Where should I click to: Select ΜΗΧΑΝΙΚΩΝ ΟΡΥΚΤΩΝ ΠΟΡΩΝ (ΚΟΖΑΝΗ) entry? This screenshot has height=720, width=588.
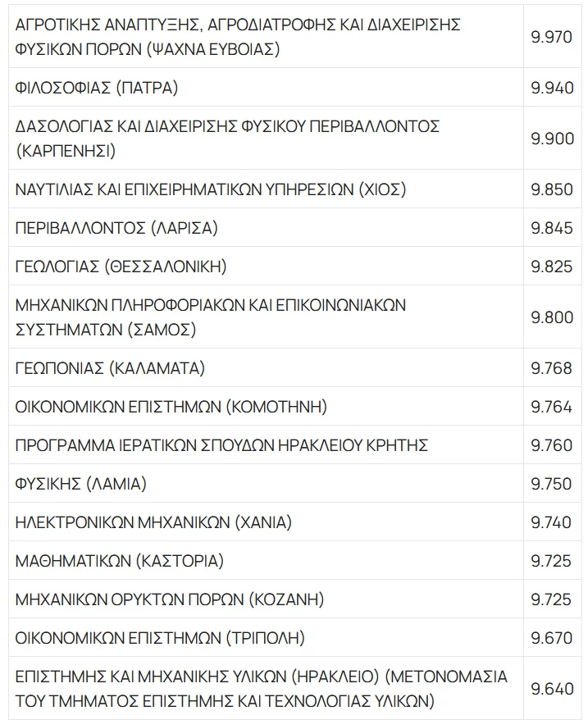[170, 599]
